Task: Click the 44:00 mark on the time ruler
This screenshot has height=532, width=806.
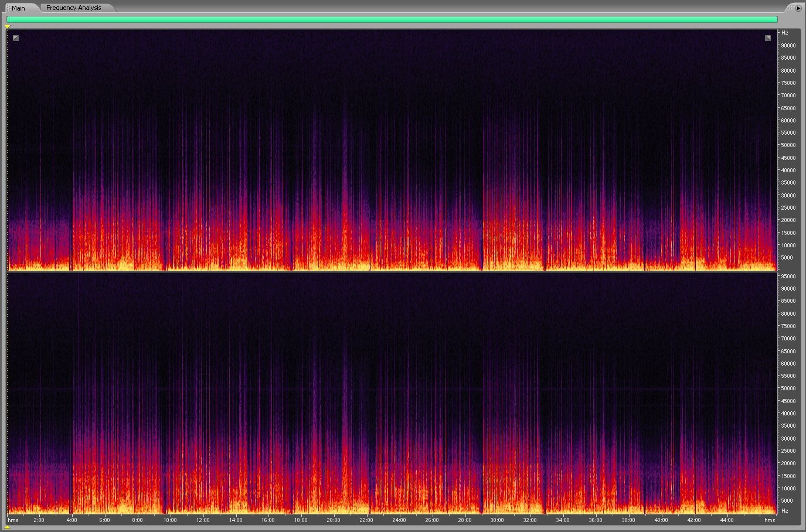Action: 726,520
